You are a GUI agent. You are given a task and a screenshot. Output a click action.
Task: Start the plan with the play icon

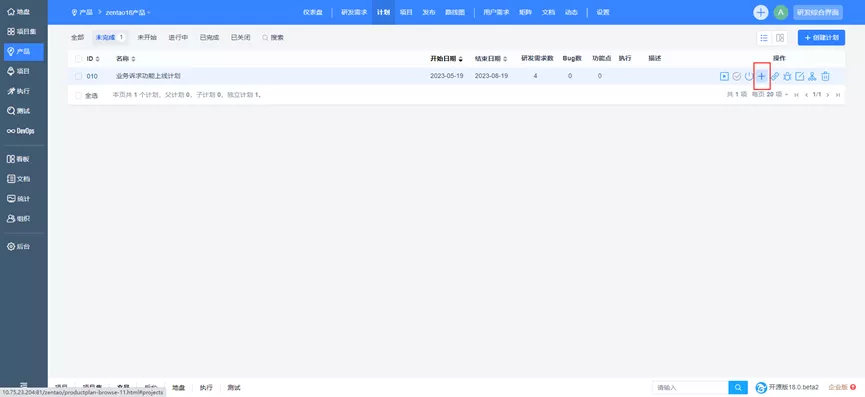click(724, 76)
